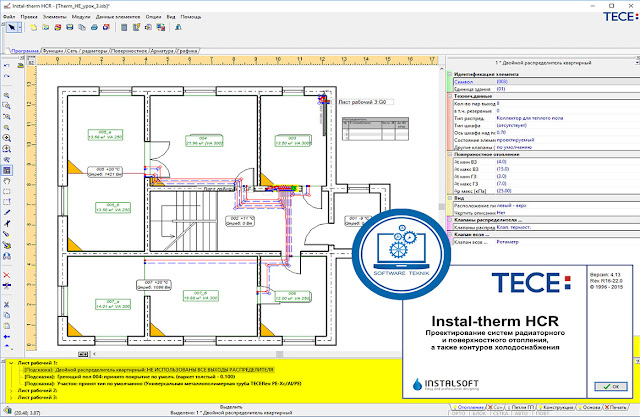Click the calculator toolbar icon
Image resolution: width=640 pixels, height=417 pixels.
pyautogui.click(x=124, y=27)
